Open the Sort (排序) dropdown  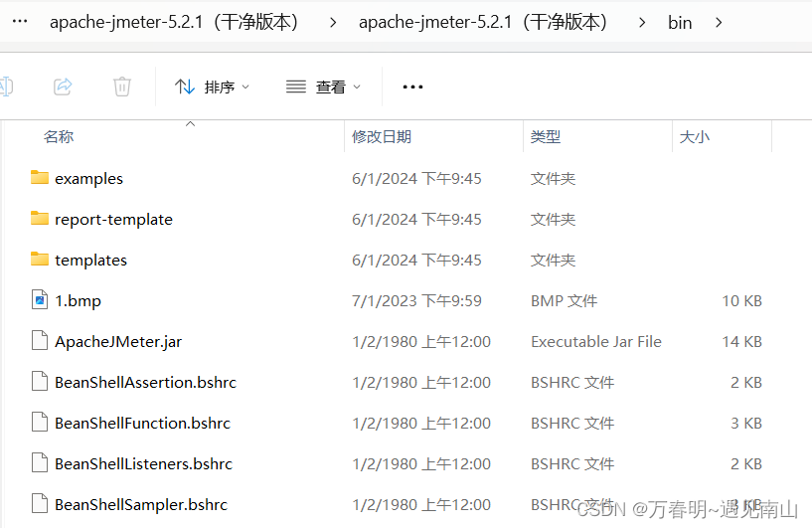tap(212, 88)
